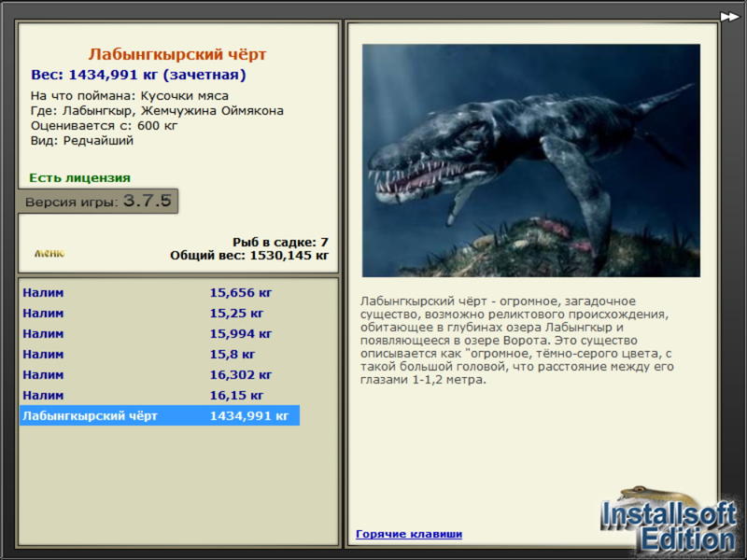
Task: Click the creature illustration image
Action: coord(530,161)
